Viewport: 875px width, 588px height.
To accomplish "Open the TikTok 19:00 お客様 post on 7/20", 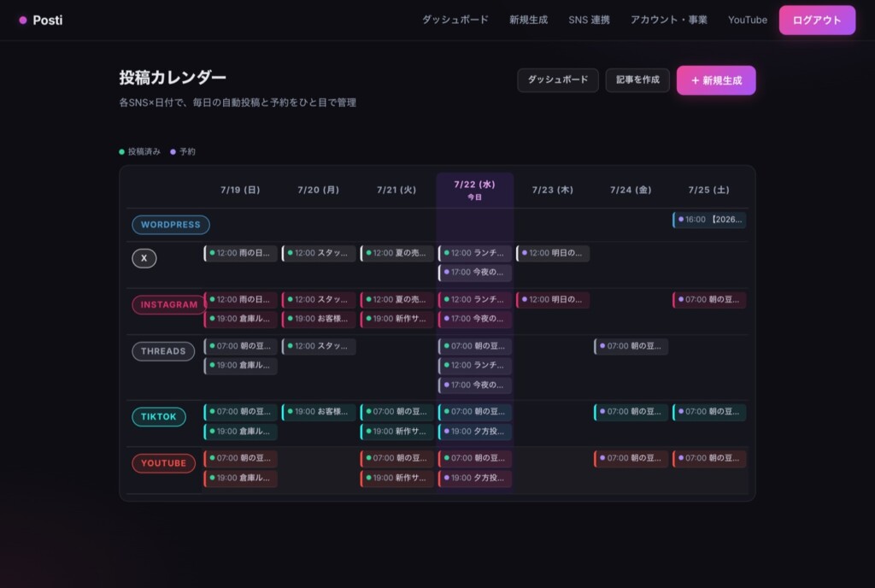I will [319, 412].
